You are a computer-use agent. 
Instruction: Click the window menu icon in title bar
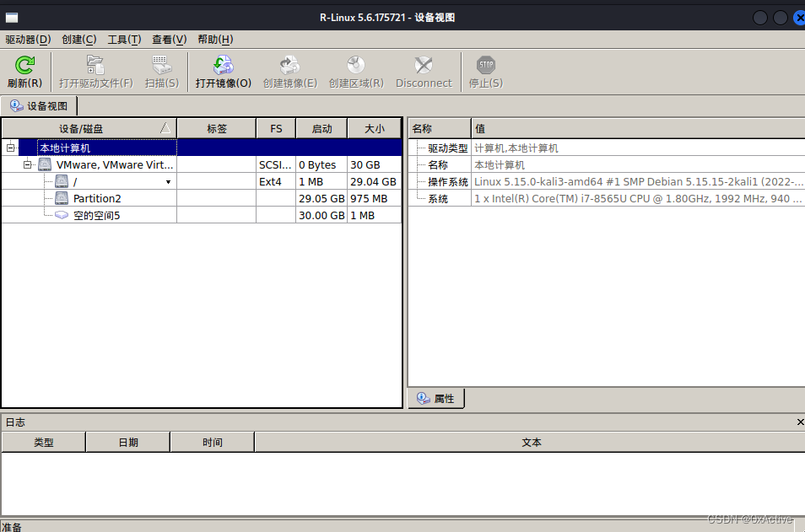pyautogui.click(x=12, y=18)
